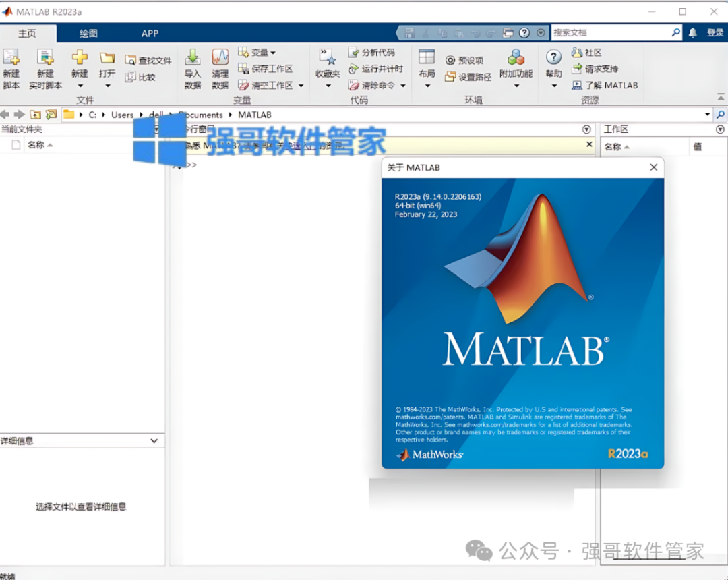Switch to the 绘图 tab
Screen dimensions: 728x580
click(x=88, y=34)
